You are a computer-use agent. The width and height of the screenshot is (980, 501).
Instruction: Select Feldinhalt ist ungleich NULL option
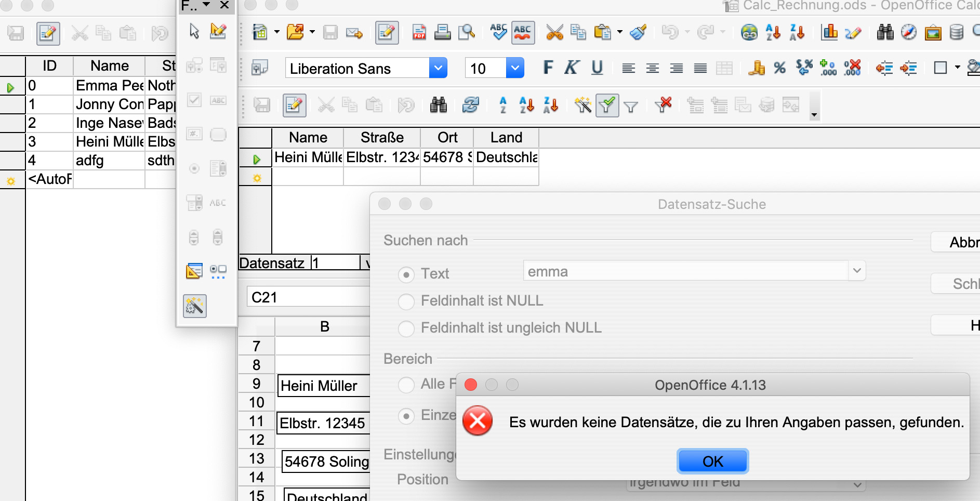406,328
